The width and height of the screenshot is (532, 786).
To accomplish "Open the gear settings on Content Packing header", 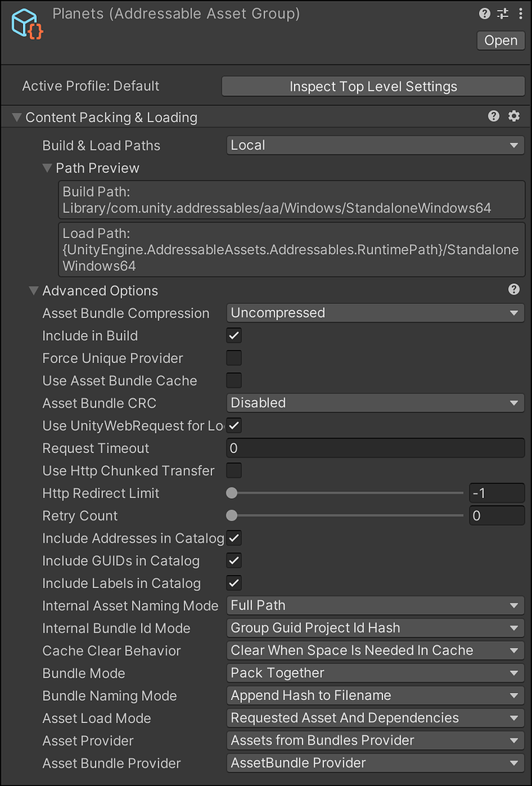I will tap(514, 116).
